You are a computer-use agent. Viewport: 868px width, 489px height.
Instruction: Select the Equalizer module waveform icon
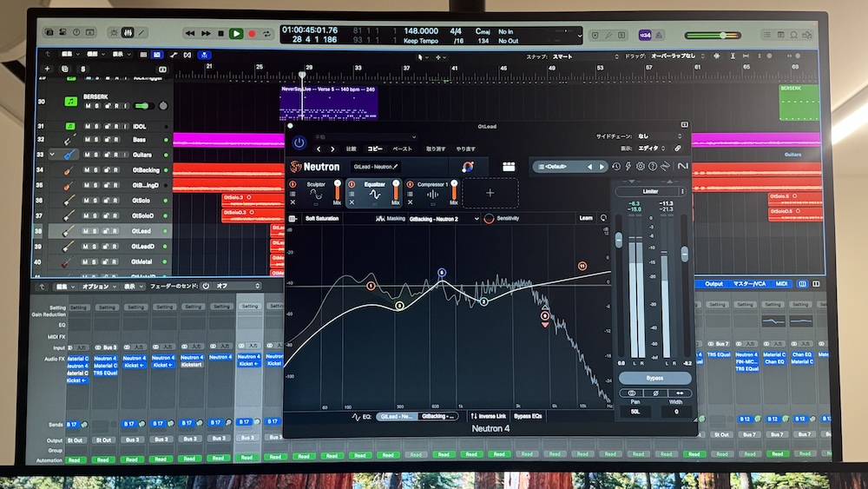[x=376, y=195]
